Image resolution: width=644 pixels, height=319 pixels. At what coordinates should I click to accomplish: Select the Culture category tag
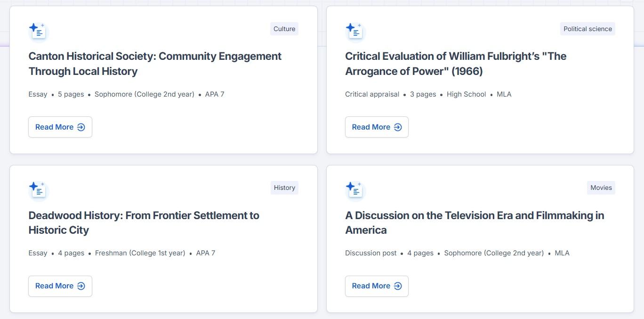(284, 29)
